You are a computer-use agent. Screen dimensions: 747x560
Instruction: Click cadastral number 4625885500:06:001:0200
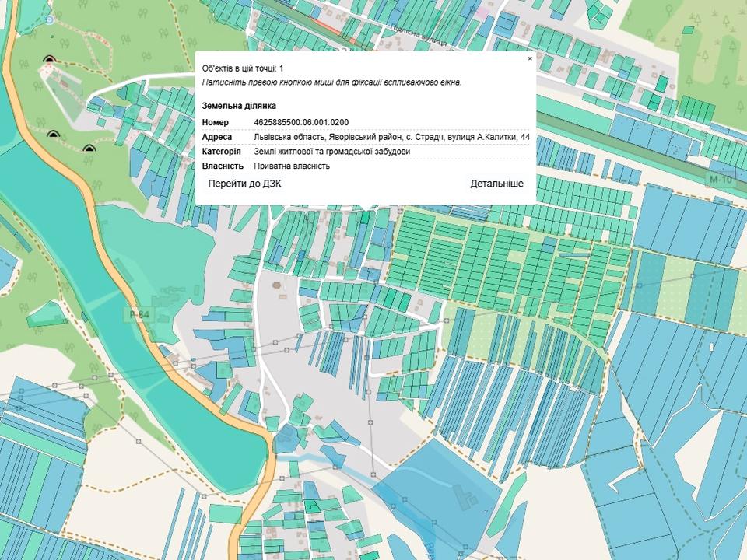pos(301,122)
